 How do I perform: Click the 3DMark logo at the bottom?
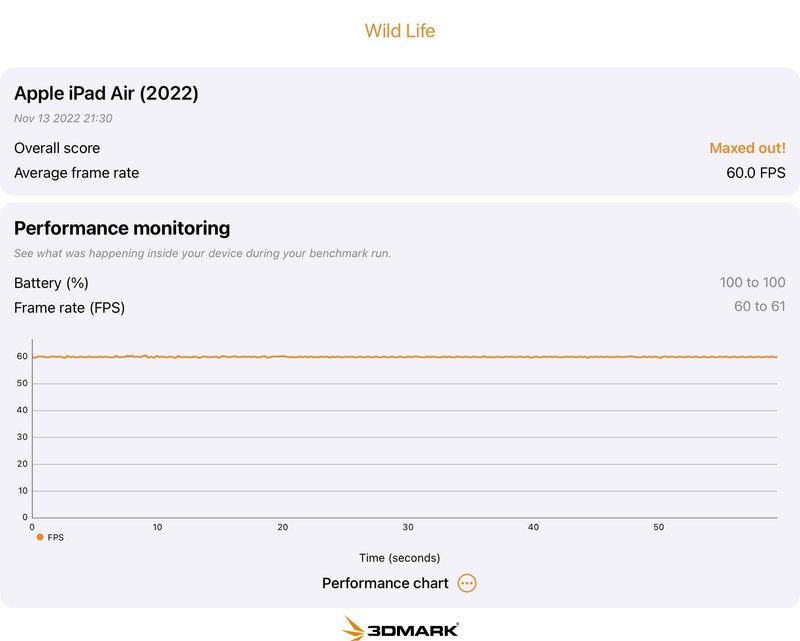coord(400,628)
